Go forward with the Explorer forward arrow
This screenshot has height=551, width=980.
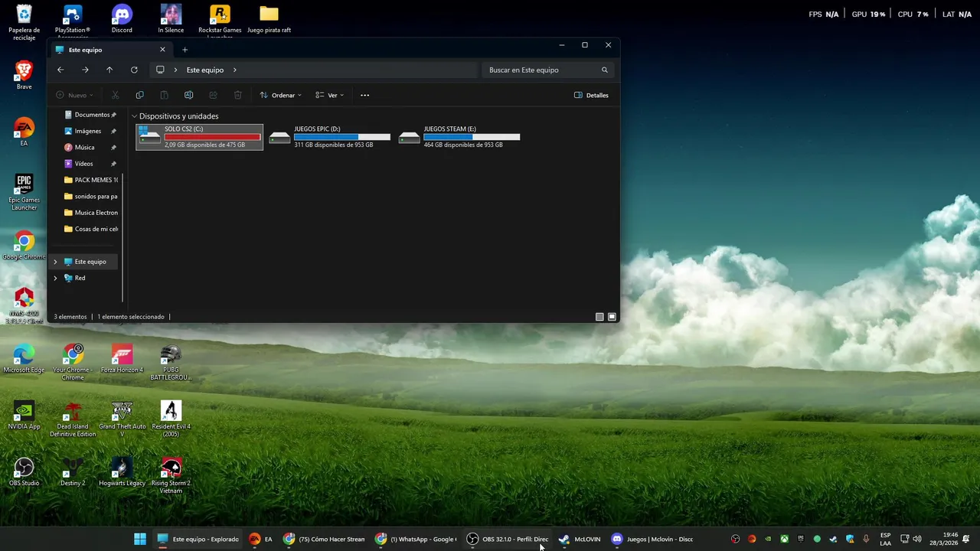(85, 70)
